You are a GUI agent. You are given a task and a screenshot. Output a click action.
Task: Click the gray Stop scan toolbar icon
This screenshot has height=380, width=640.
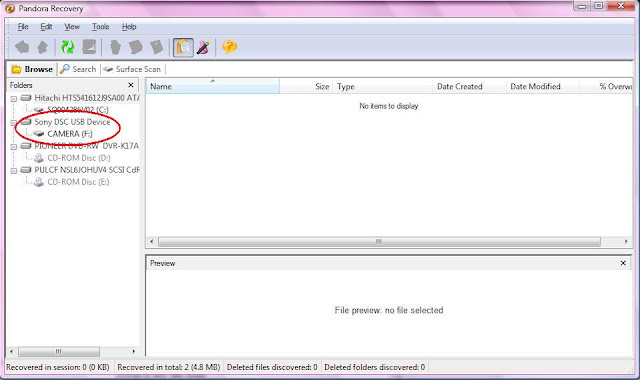[89, 47]
